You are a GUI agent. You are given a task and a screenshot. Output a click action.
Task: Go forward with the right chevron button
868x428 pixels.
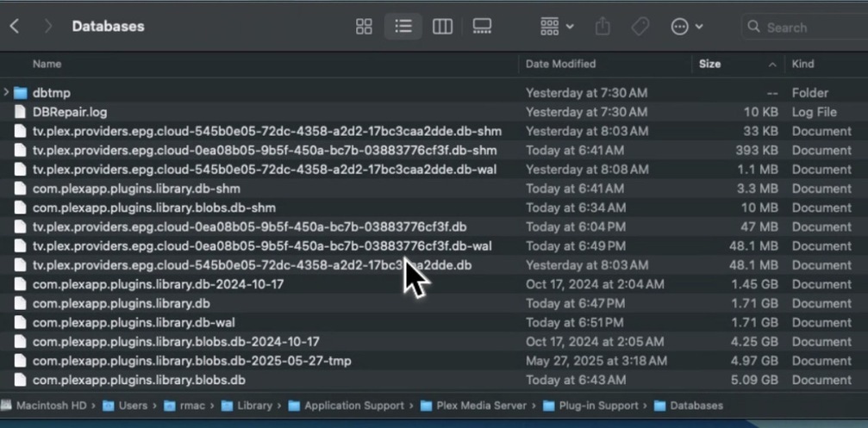[x=48, y=26]
